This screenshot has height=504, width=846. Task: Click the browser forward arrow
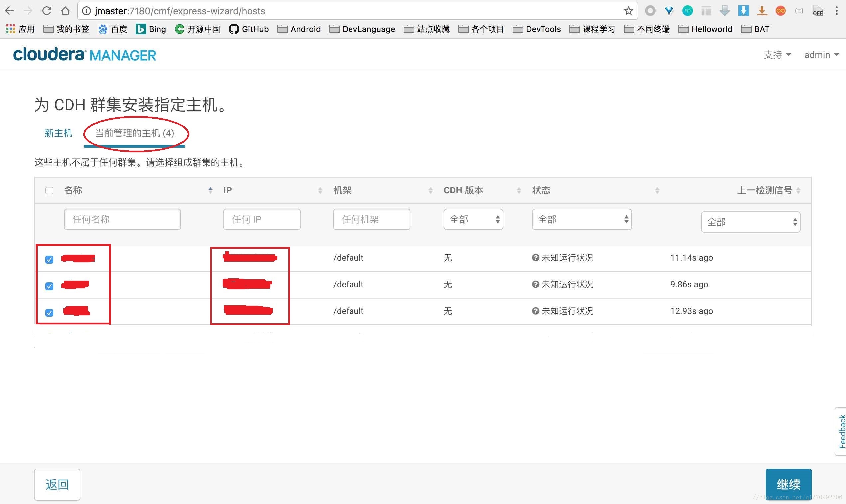click(28, 11)
